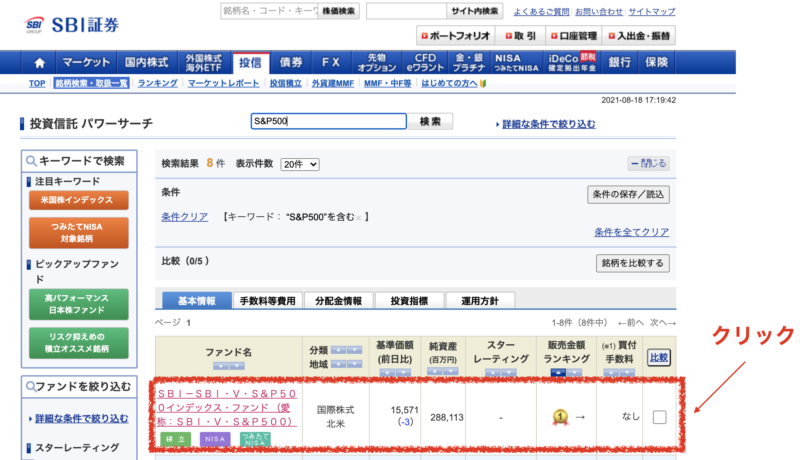Sort 分類 column ascending
Image resolution: width=800 pixels, height=460 pixels.
[338, 350]
